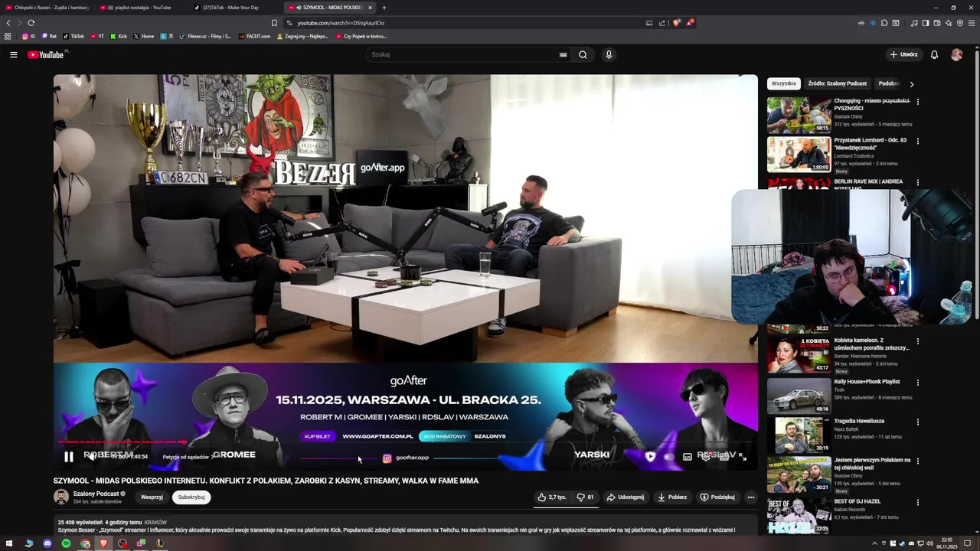Open more actions three-dot menu under video
The width and height of the screenshot is (980, 551).
[x=750, y=497]
